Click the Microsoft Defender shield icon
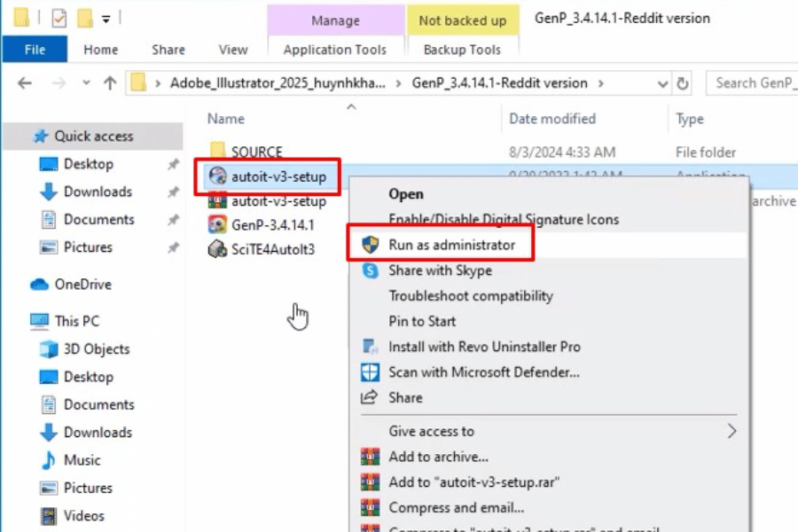The width and height of the screenshot is (798, 532). (371, 372)
